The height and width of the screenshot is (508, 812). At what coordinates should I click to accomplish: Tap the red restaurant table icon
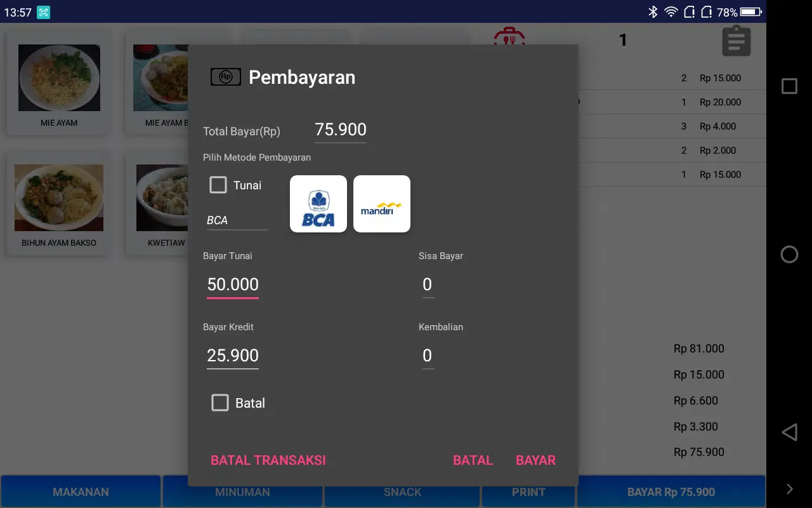pos(509,36)
